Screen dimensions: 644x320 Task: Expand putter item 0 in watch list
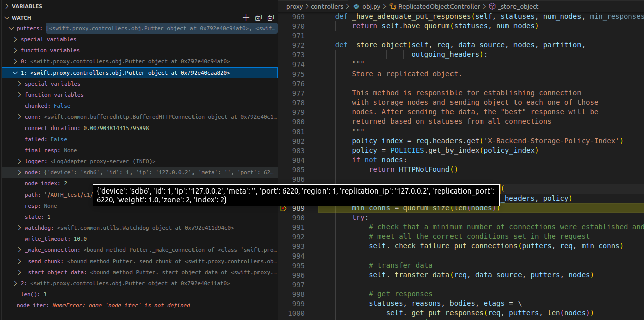point(15,61)
